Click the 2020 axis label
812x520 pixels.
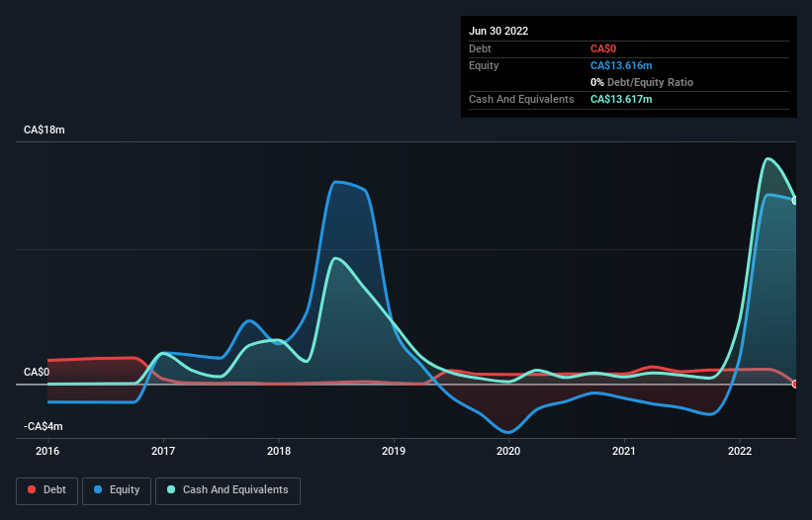coord(508,451)
